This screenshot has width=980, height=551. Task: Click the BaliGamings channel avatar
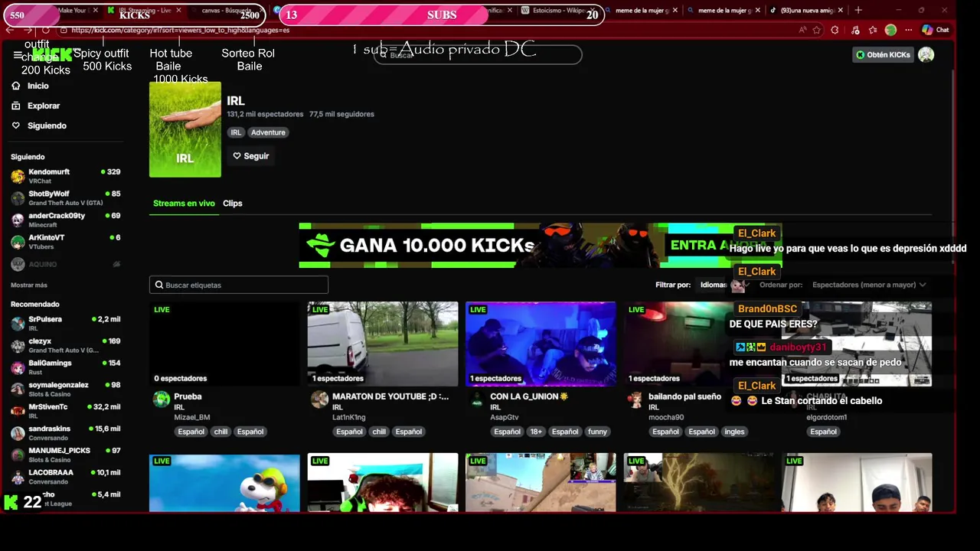18,367
